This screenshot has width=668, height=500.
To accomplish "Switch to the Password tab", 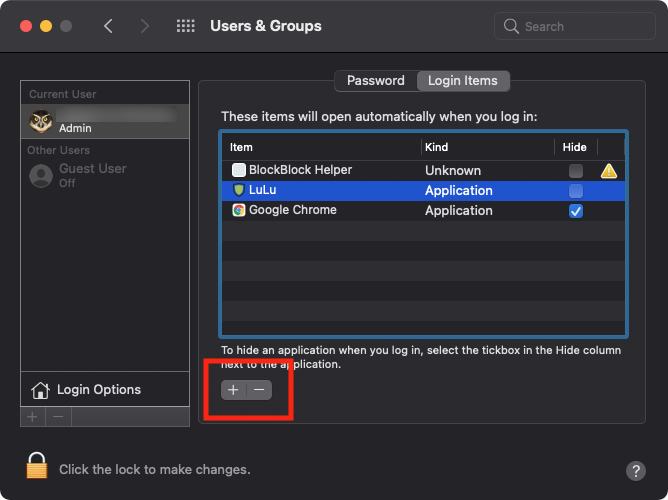I will [375, 80].
